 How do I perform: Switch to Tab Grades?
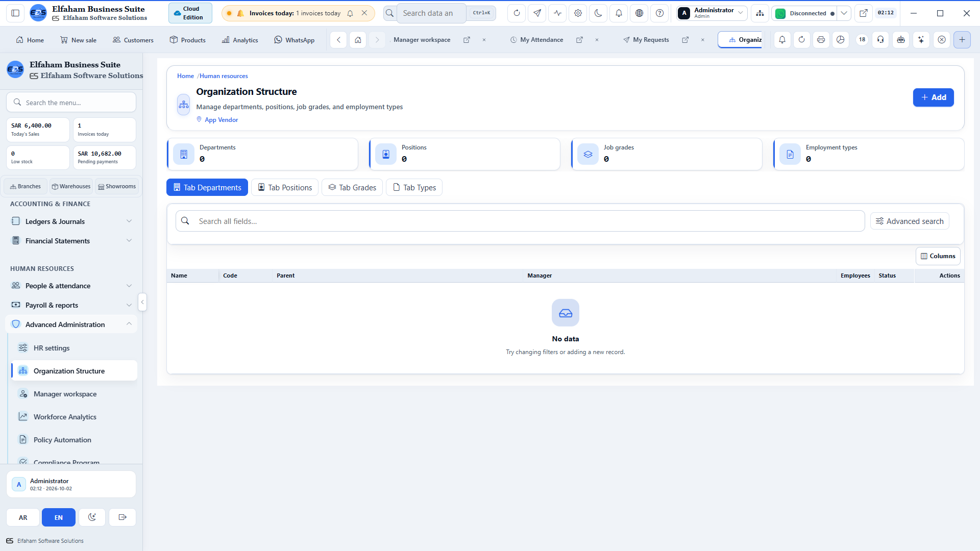[x=352, y=187]
